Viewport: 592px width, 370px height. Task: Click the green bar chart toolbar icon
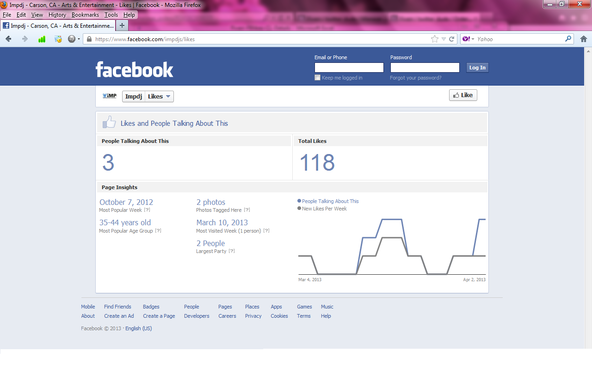click(x=42, y=39)
